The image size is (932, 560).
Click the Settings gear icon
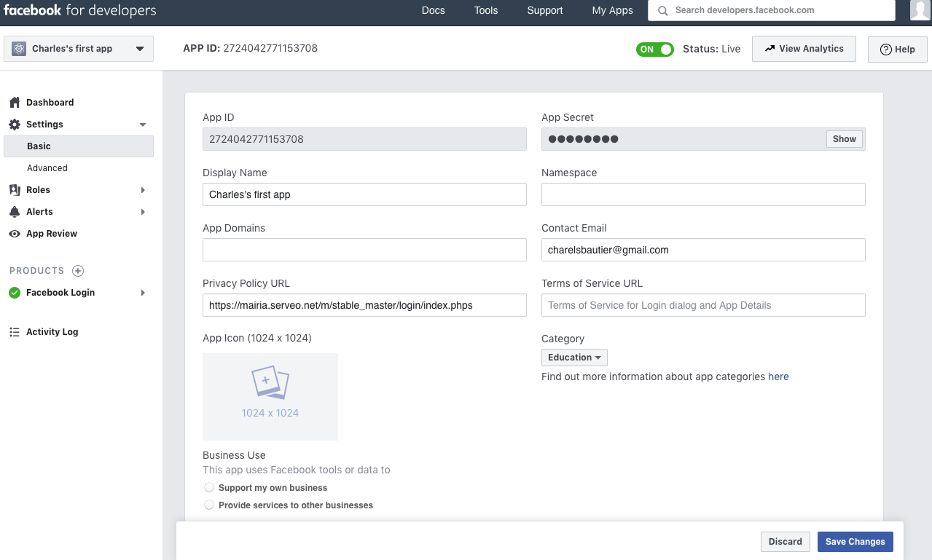15,125
